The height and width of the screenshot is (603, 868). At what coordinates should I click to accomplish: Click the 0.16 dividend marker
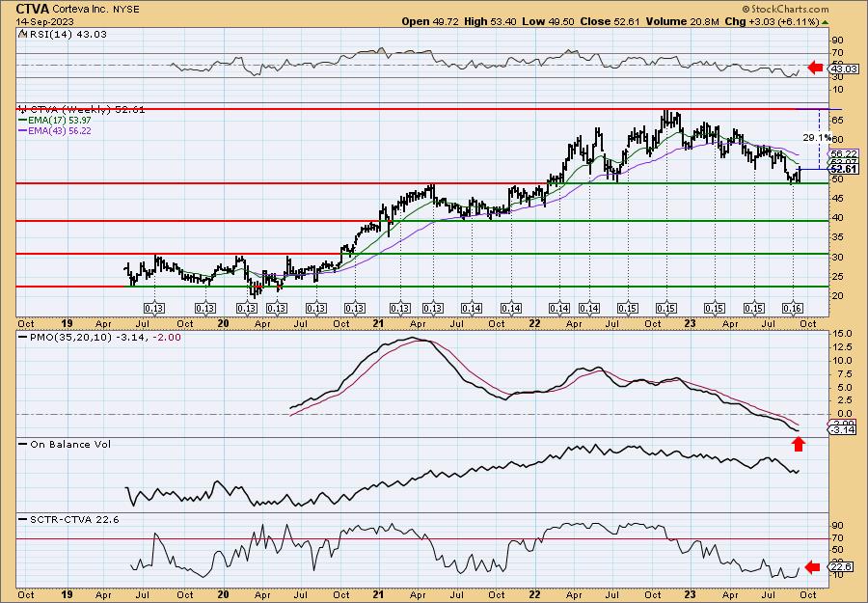point(792,308)
